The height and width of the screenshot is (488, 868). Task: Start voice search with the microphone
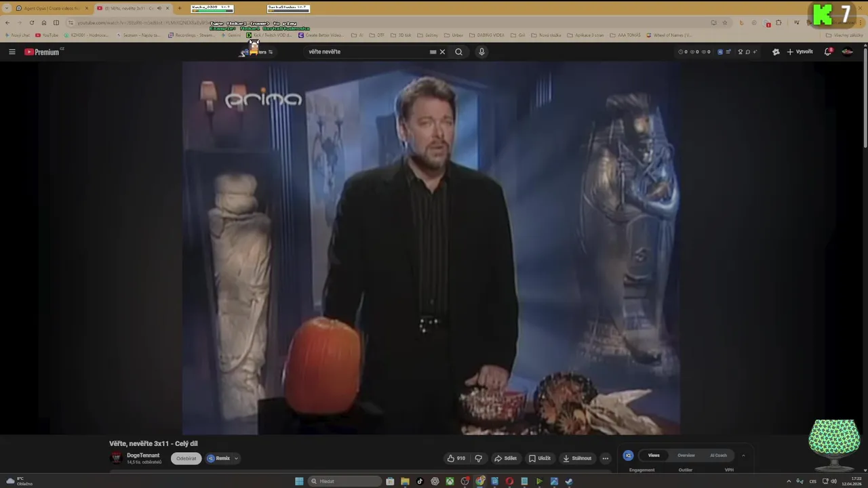481,52
